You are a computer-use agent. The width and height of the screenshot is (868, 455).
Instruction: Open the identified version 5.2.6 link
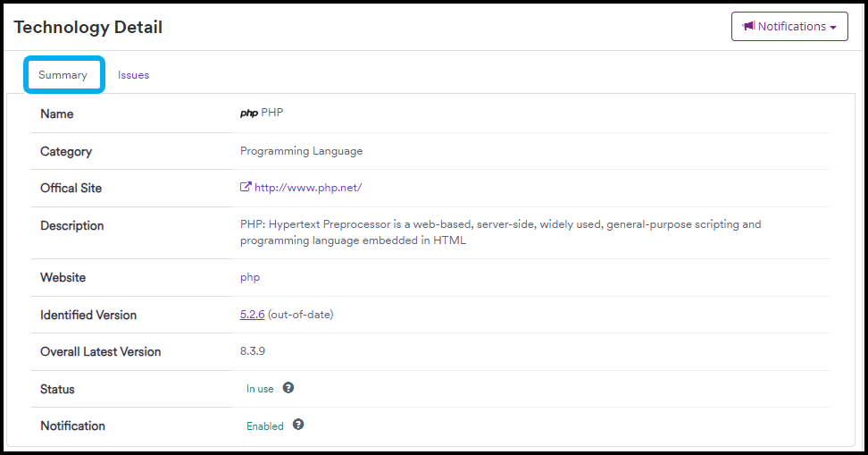point(252,315)
